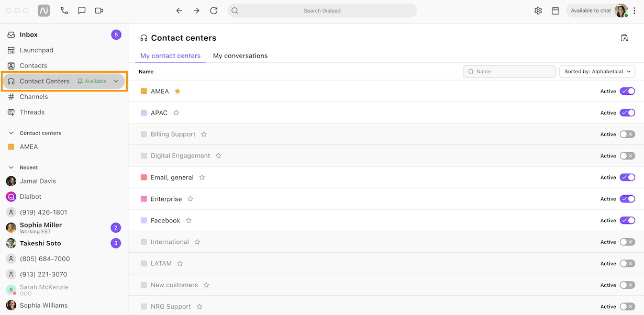Switch to My contact centers tab
This screenshot has height=315, width=644.
[171, 56]
